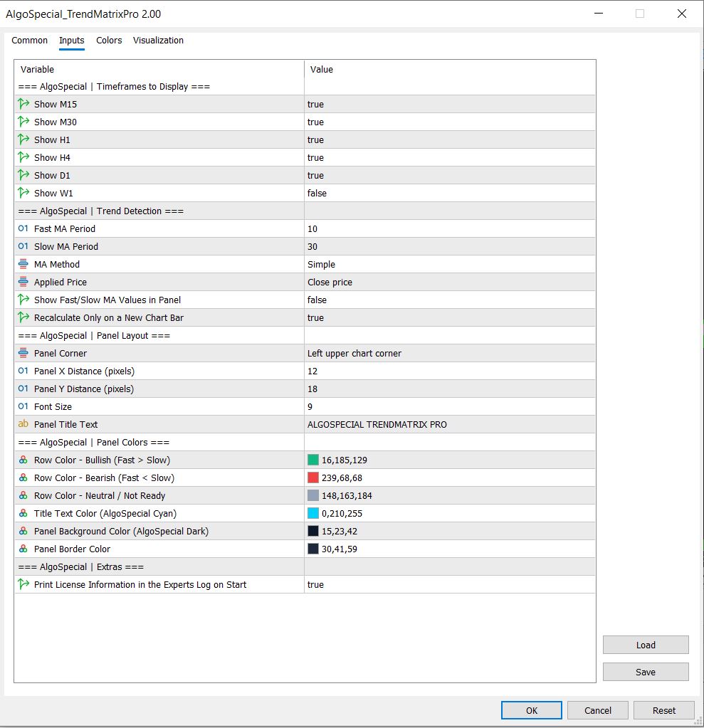Screen dimensions: 704x728
Task: Confirm settings with the OK button
Action: [x=531, y=710]
